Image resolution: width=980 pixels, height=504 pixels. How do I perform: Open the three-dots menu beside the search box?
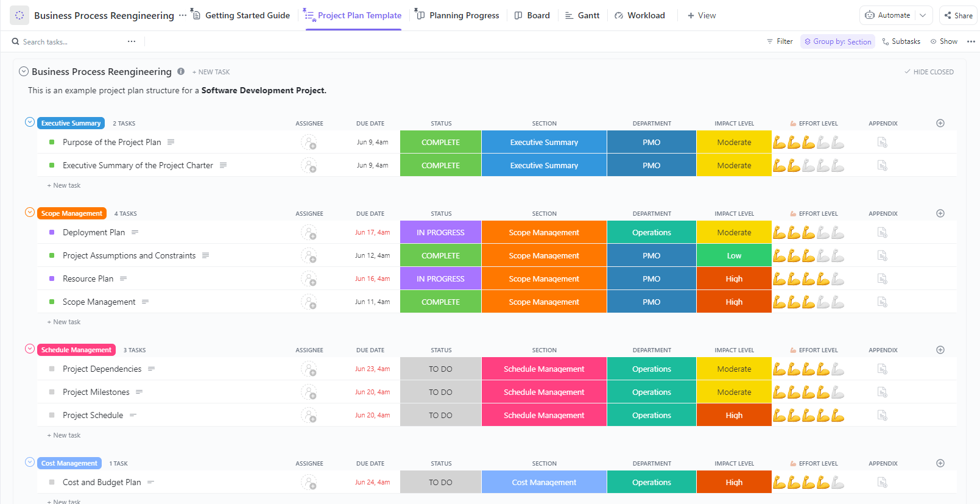point(132,41)
